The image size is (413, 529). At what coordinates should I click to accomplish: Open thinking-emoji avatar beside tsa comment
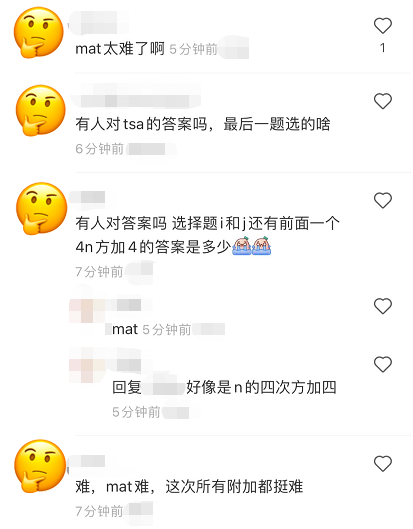[40, 110]
